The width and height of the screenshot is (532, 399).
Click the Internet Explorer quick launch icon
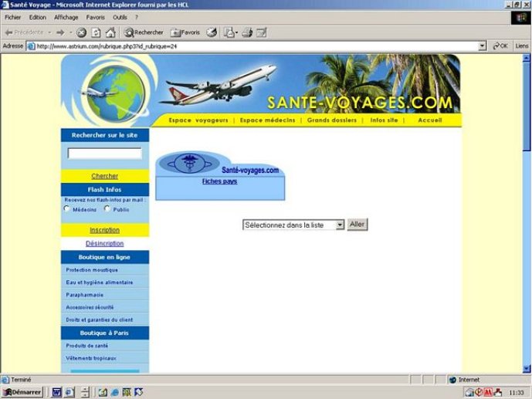tap(115, 392)
